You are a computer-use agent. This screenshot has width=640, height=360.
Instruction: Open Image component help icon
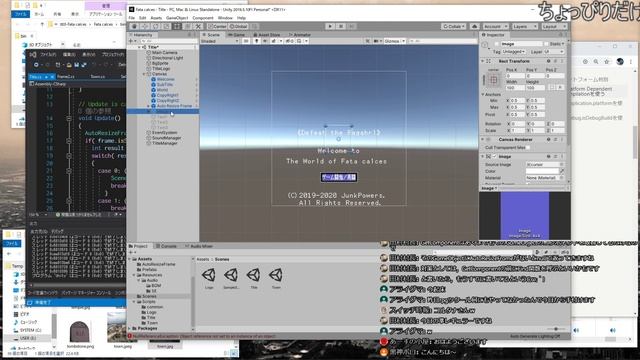tap(549, 157)
